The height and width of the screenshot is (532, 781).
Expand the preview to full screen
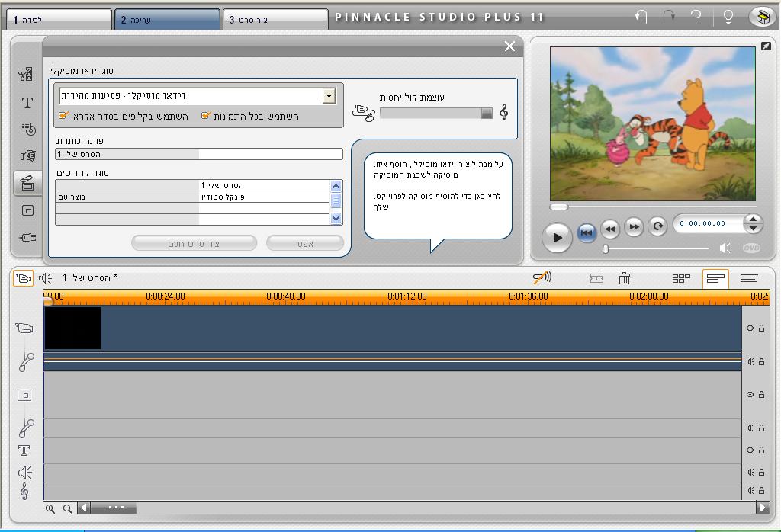click(x=766, y=46)
